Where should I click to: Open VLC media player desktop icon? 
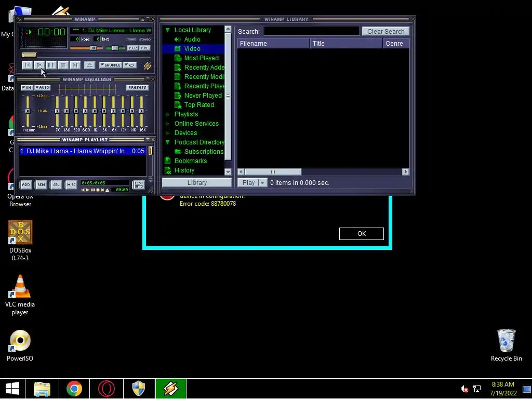[20, 295]
